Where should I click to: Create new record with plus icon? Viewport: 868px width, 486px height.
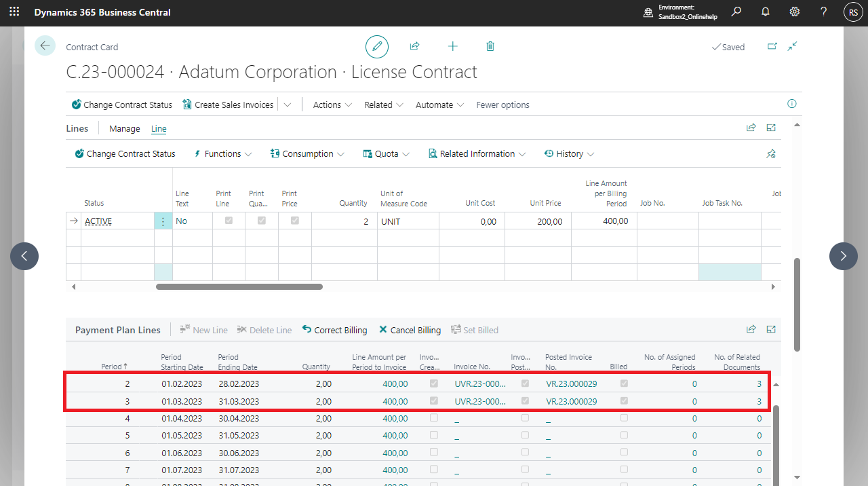click(x=453, y=46)
